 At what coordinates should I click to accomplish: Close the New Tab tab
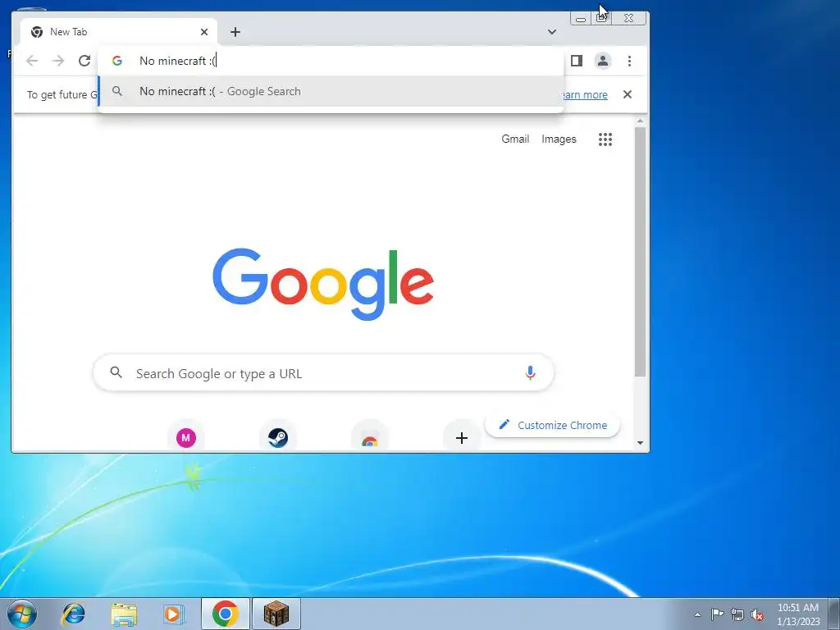coord(204,32)
